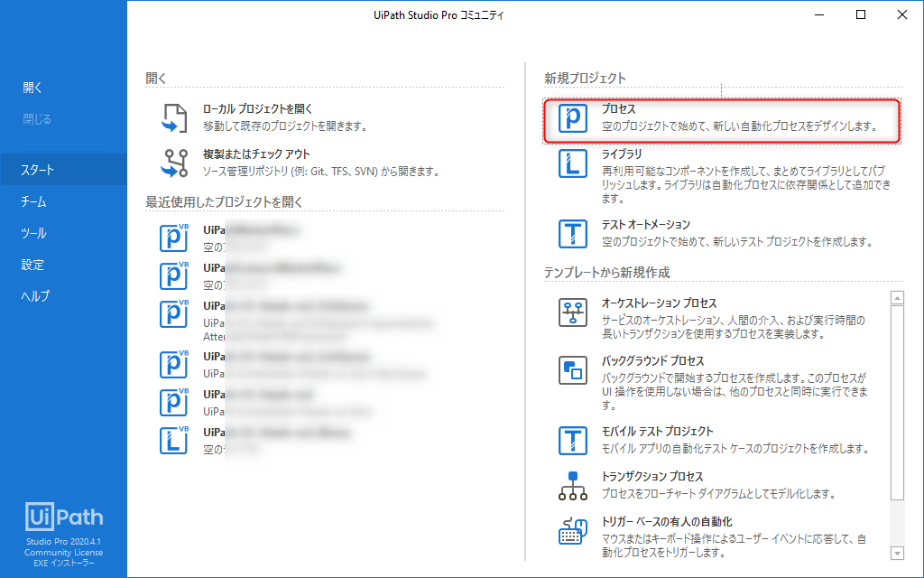924x578 pixels.
Task: Choose the オーケストレーション プロセス template title
Action: point(659,303)
